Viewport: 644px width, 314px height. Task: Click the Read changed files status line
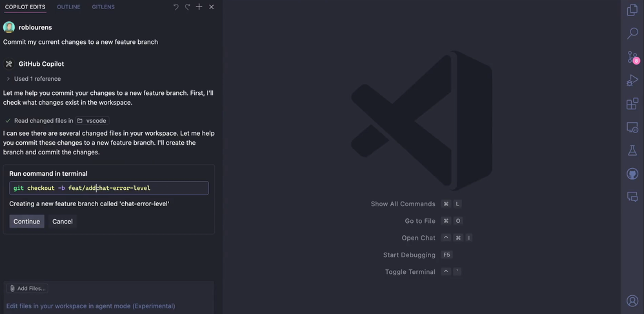[57, 121]
